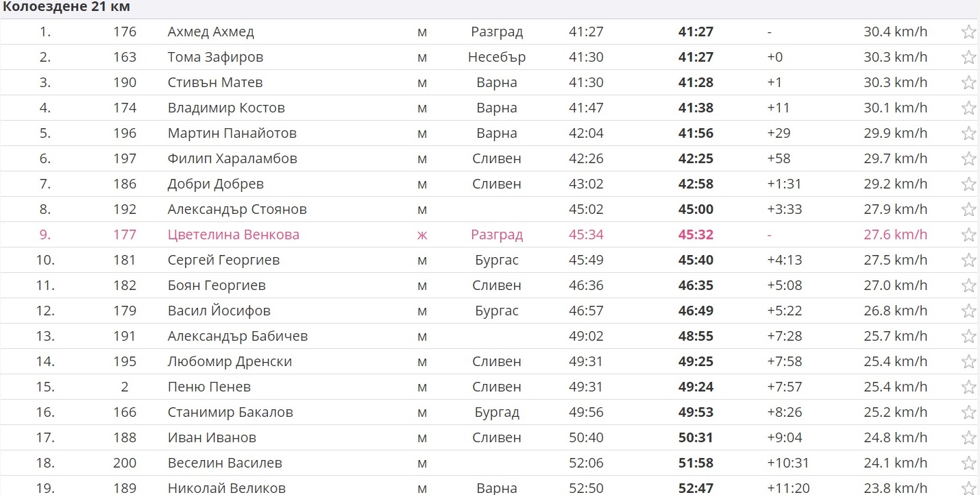Mark Стивън Матев as favorite star
The width and height of the screenshot is (980, 495).
point(968,82)
